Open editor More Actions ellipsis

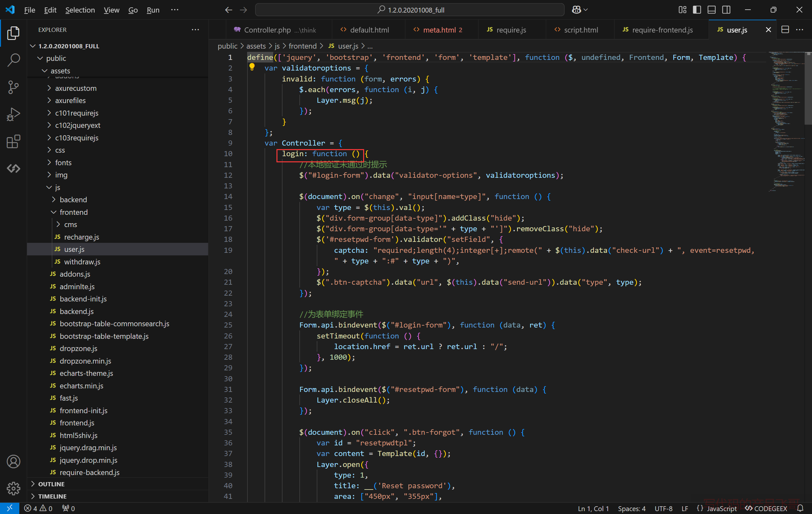pyautogui.click(x=799, y=30)
